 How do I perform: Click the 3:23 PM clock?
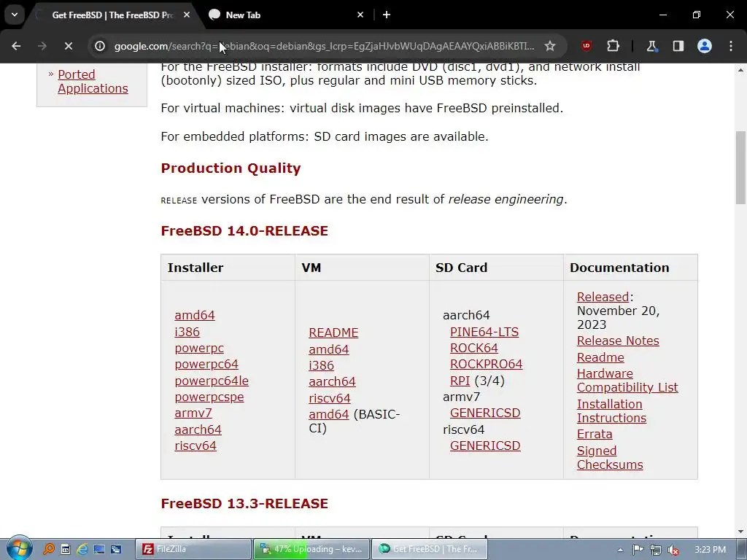pyautogui.click(x=710, y=550)
